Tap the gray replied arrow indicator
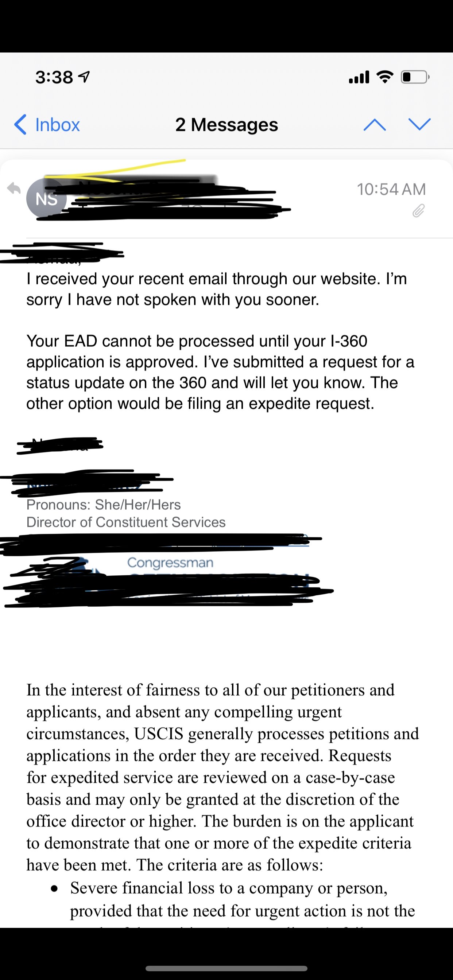The image size is (453, 980). click(x=14, y=188)
